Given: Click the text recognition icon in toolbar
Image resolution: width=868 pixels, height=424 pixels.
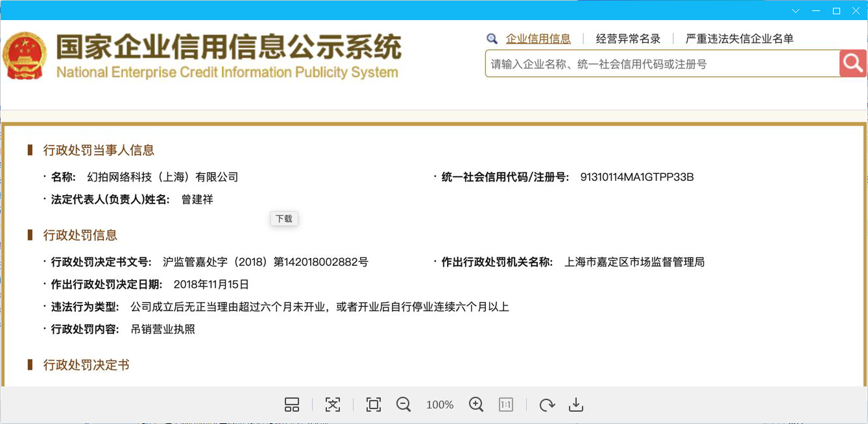Looking at the screenshot, I should coord(333,405).
